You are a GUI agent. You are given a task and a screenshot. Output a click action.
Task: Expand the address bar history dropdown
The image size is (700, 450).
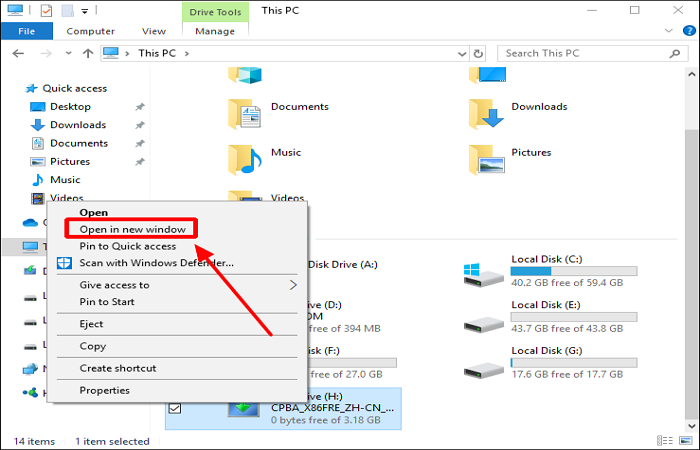pos(462,54)
